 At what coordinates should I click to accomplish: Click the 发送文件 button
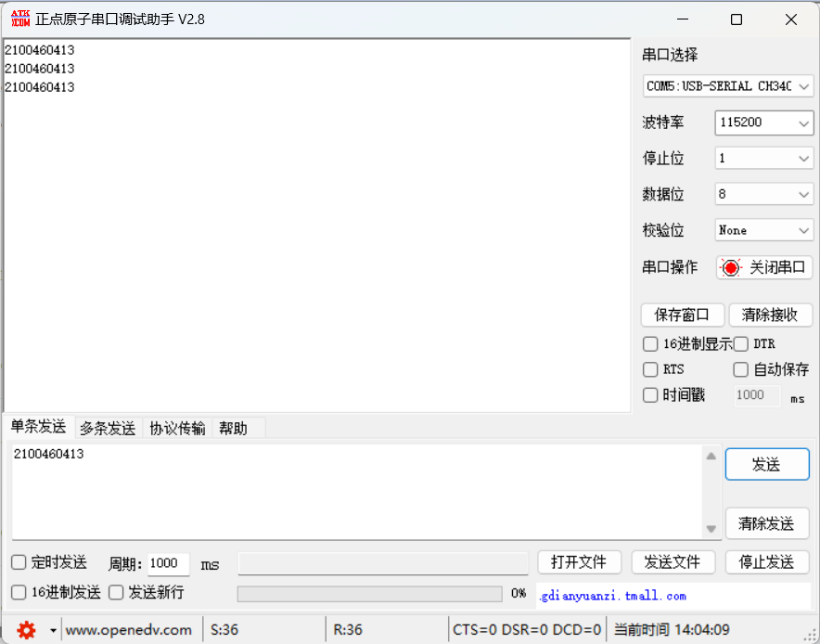[x=673, y=563]
